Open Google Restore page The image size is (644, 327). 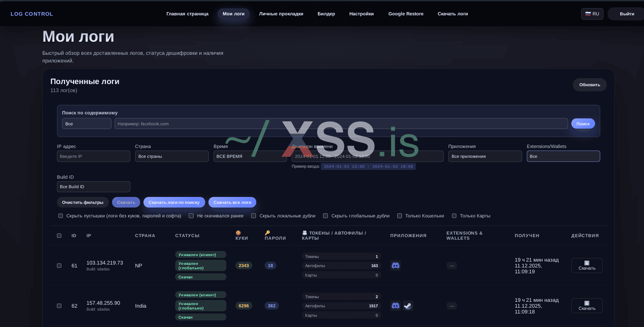(x=406, y=14)
